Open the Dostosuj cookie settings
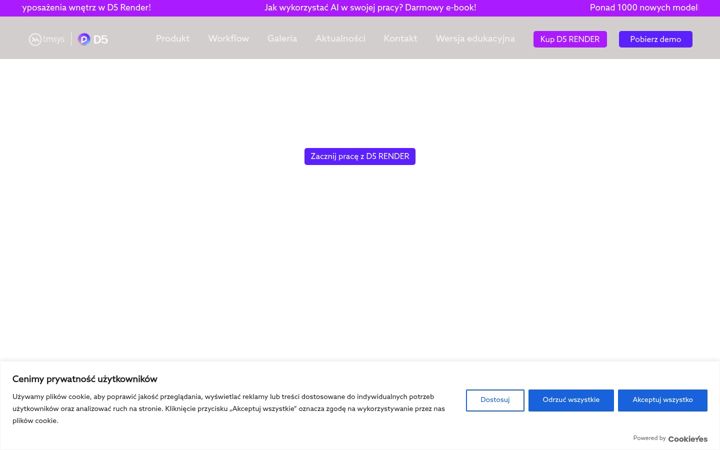Image resolution: width=720 pixels, height=450 pixels. tap(495, 400)
